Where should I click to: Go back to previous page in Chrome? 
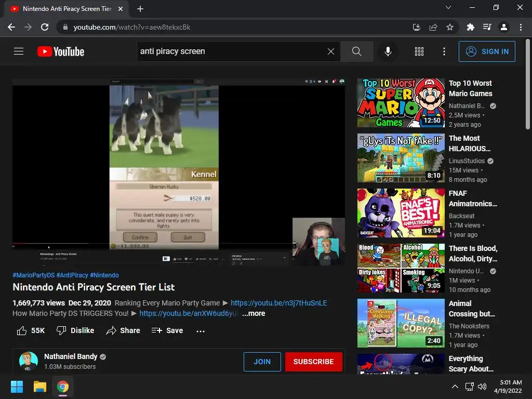tap(11, 27)
